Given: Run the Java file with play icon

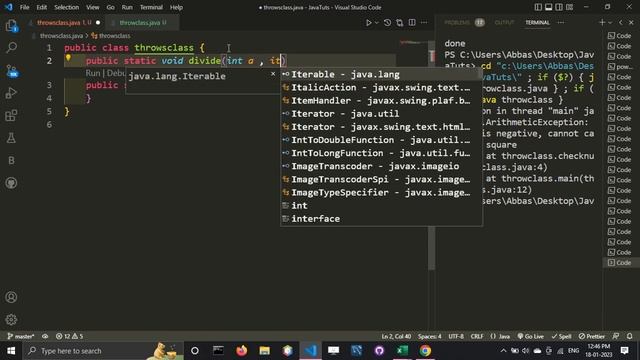Looking at the screenshot, I should [368, 23].
